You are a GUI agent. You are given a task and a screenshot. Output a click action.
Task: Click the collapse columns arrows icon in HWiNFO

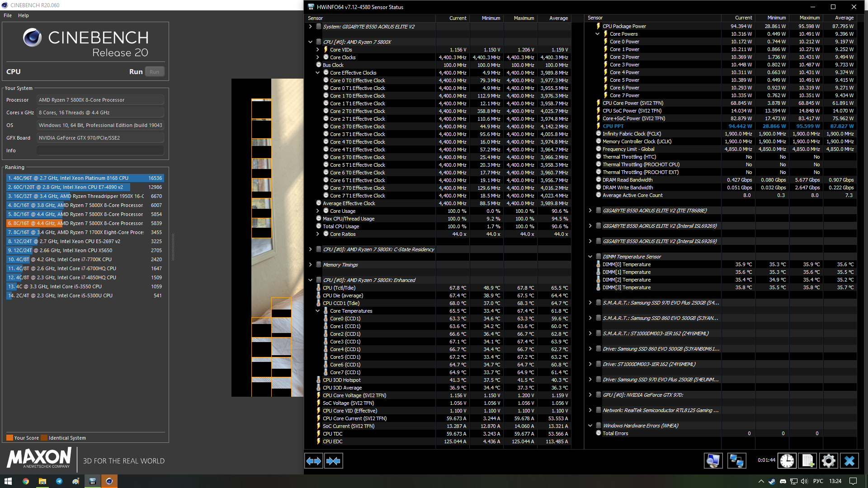point(334,461)
